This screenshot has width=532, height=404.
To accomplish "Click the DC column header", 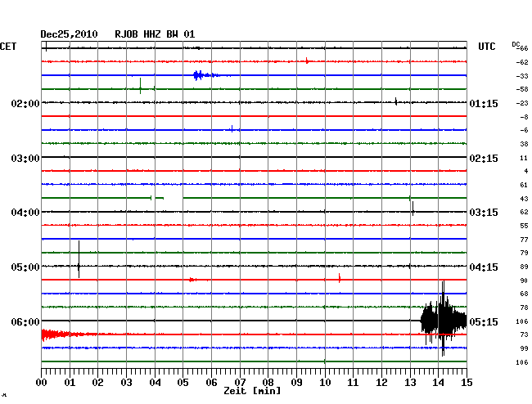I will pos(516,44).
